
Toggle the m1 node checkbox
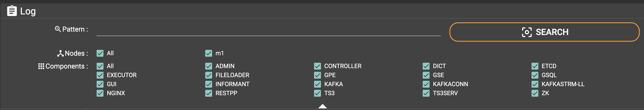pyautogui.click(x=208, y=53)
